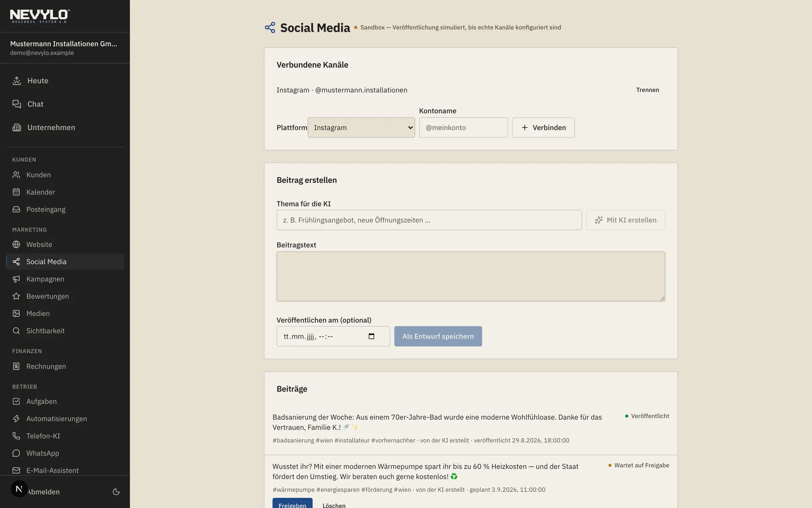Open the date picker calendar icon
This screenshot has height=508, width=812.
point(371,336)
